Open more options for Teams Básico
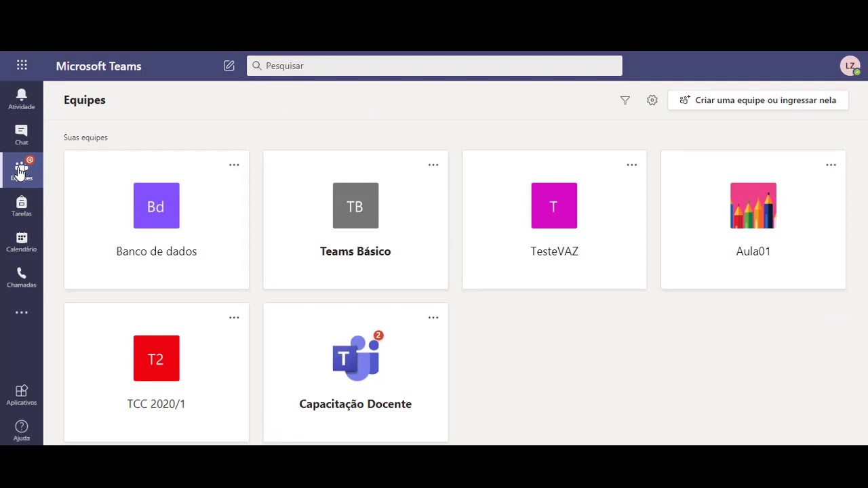This screenshot has width=868, height=488. point(433,165)
